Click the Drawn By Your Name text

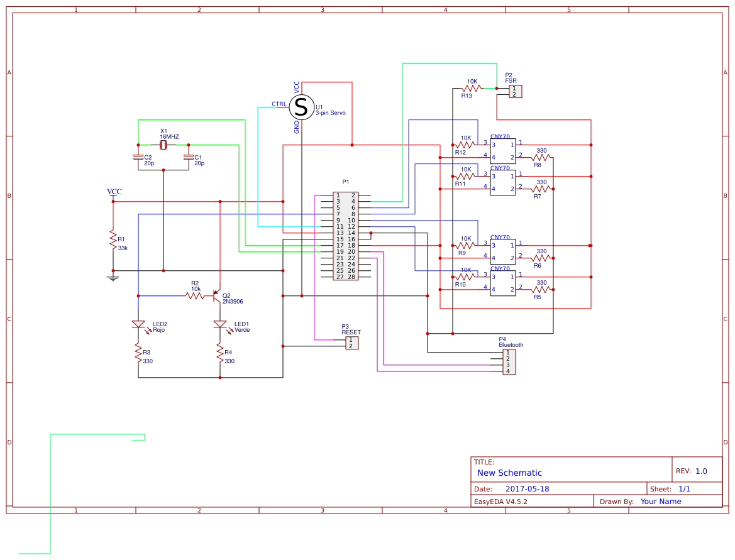(x=661, y=501)
